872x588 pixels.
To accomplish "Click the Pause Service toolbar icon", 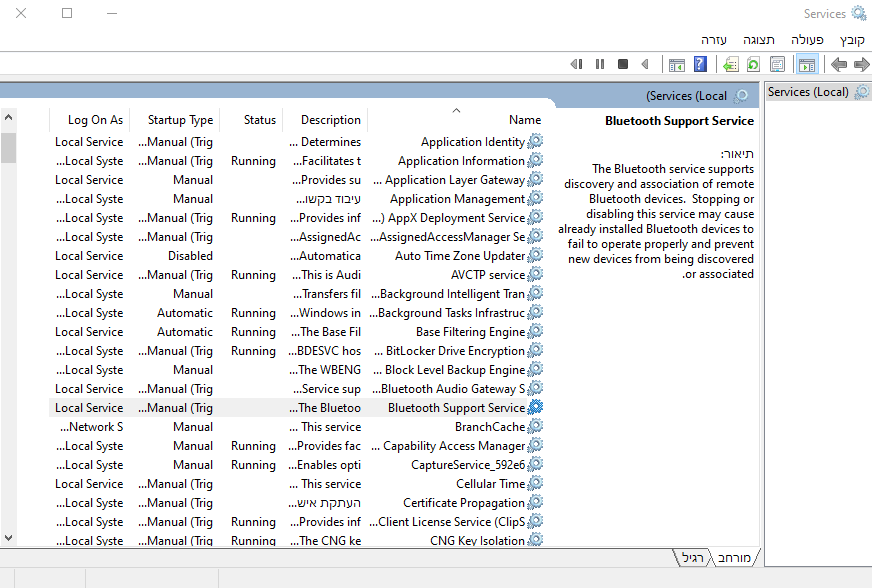I will click(x=600, y=65).
